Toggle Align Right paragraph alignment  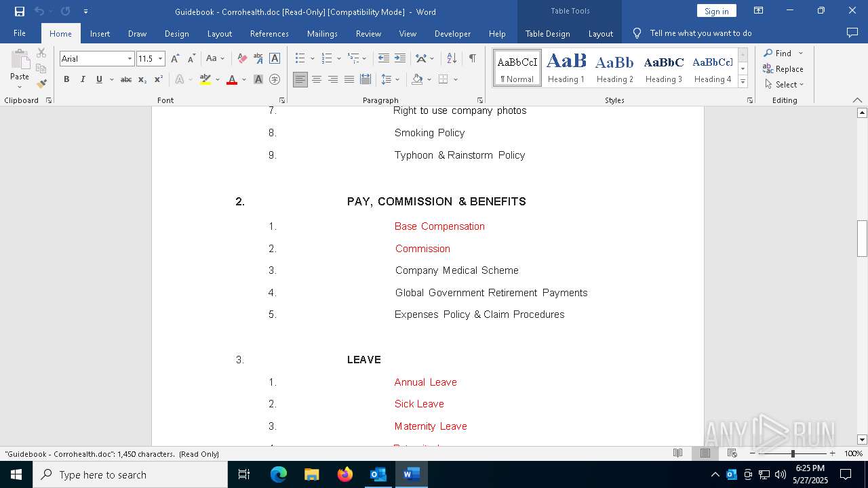click(x=333, y=79)
